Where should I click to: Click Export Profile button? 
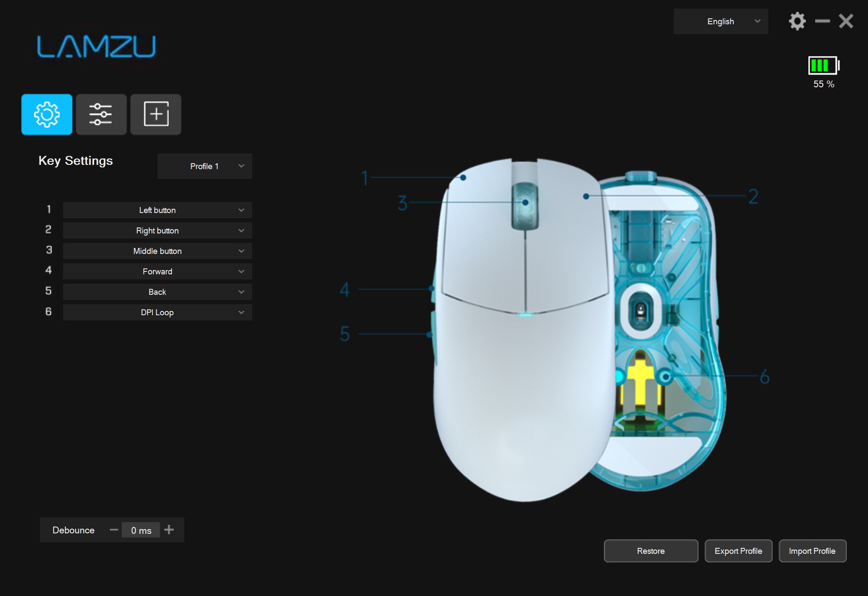click(737, 550)
